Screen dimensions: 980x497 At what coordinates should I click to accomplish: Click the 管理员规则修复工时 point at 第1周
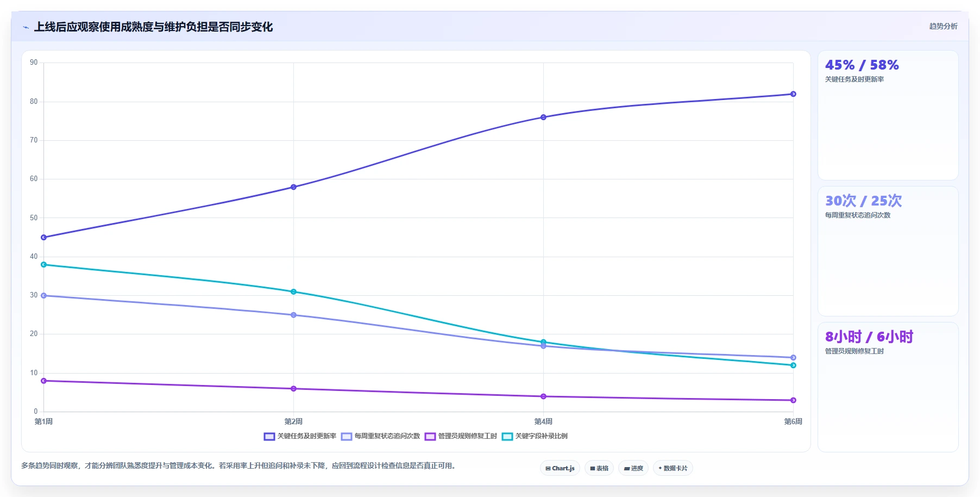click(x=44, y=381)
